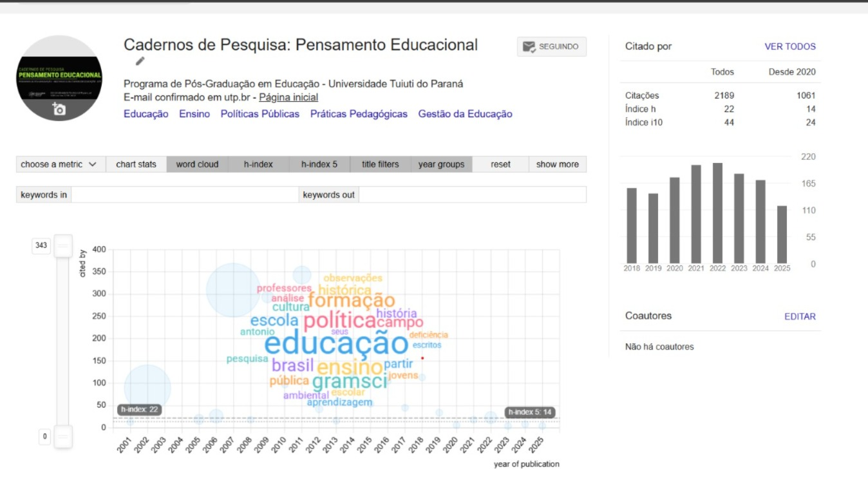Screen dimensions: 868x485
Task: Open the 'choose a metric' dropdown
Action: (59, 164)
